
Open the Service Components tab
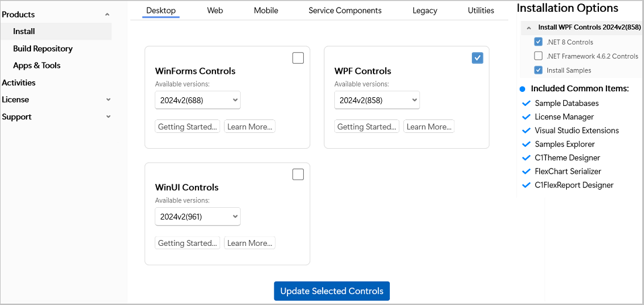[x=345, y=11]
